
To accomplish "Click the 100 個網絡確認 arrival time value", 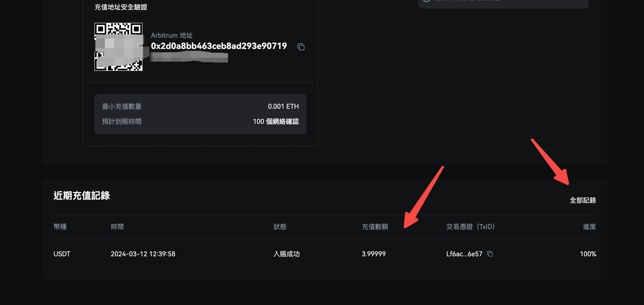I will point(276,122).
